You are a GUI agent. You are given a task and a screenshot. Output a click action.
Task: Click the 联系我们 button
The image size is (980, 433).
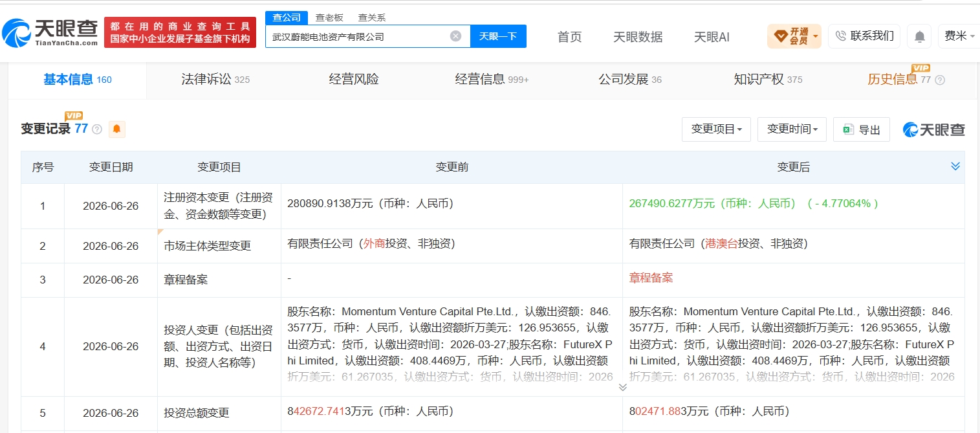click(864, 36)
